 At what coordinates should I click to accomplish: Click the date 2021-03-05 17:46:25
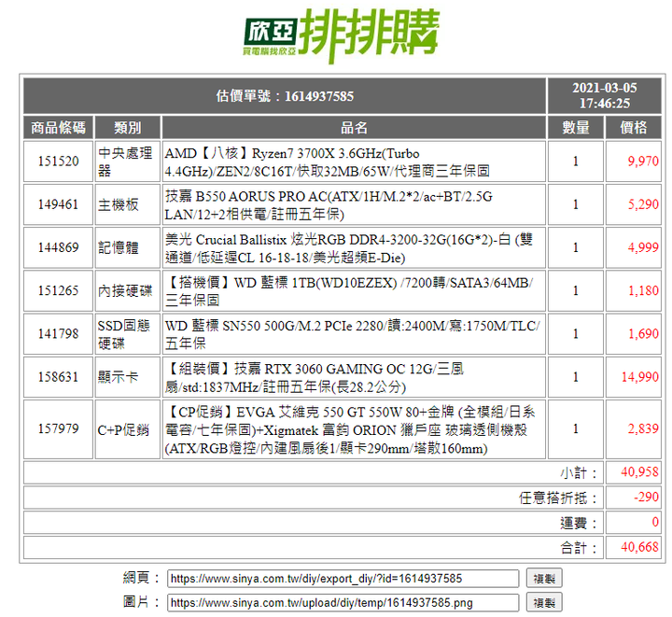tap(604, 95)
